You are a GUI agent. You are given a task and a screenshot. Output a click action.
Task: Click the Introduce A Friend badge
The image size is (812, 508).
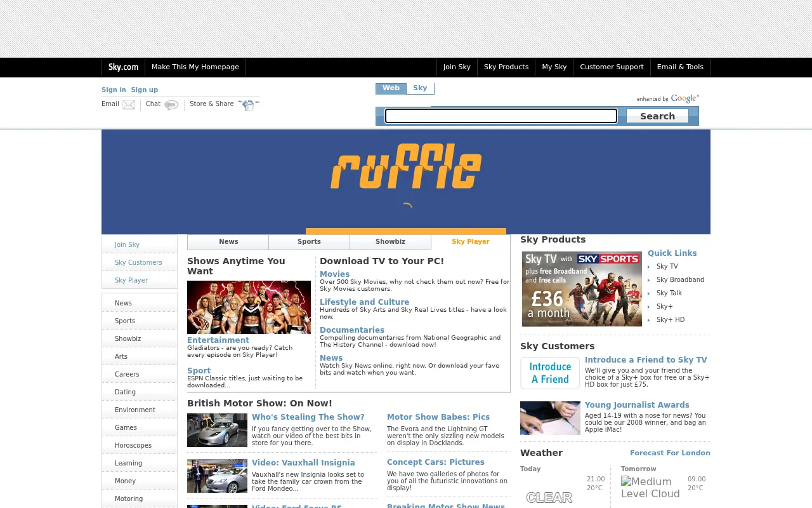pos(550,373)
